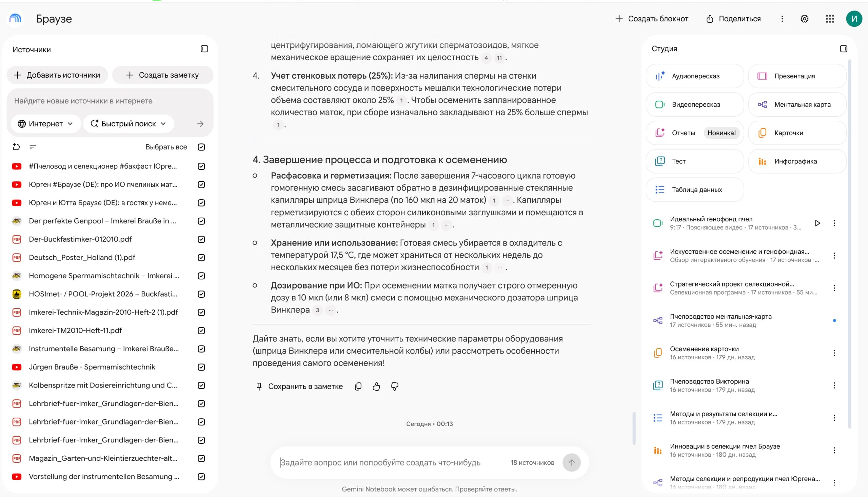
Task: Open the user account avatar
Action: click(x=854, y=19)
